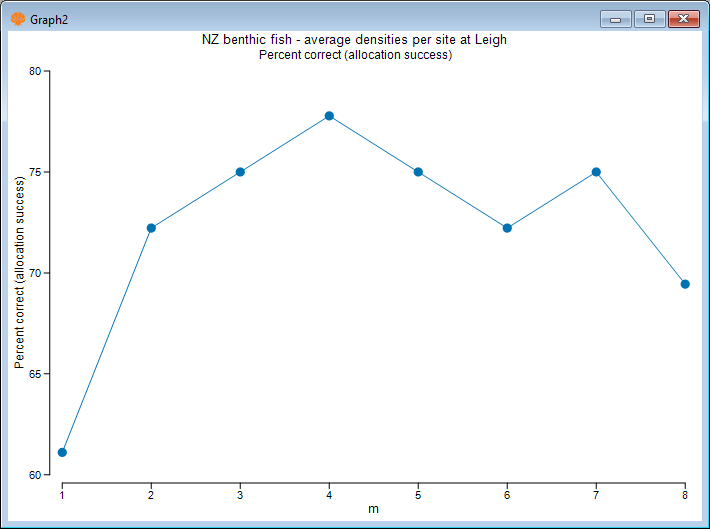The width and height of the screenshot is (710, 529).
Task: Select the peak data point at m = 4
Action: 329,116
